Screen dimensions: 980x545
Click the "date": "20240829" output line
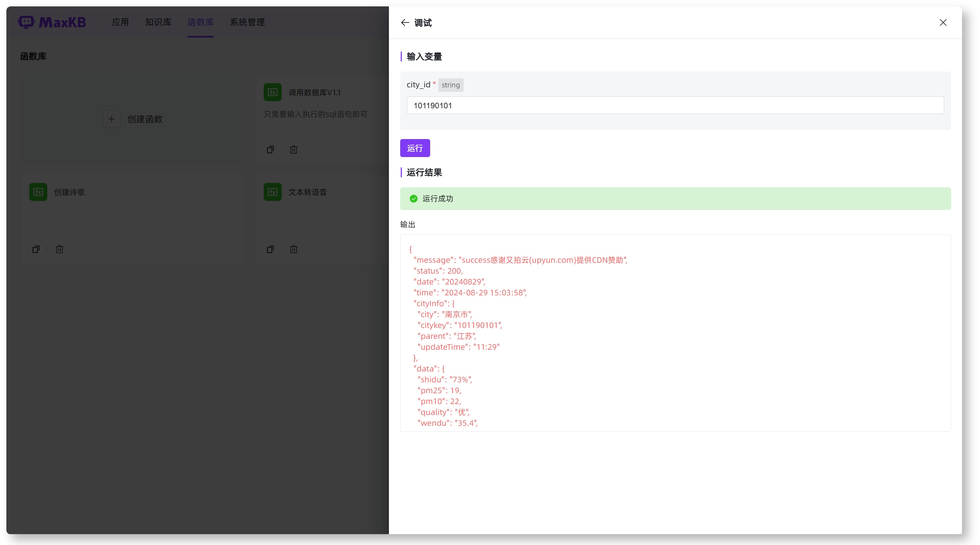(x=449, y=282)
